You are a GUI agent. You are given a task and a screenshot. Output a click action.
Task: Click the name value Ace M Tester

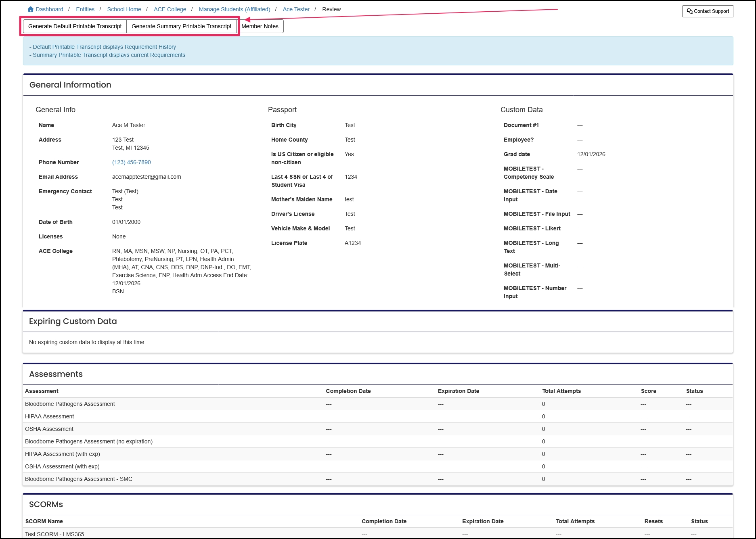coord(129,125)
